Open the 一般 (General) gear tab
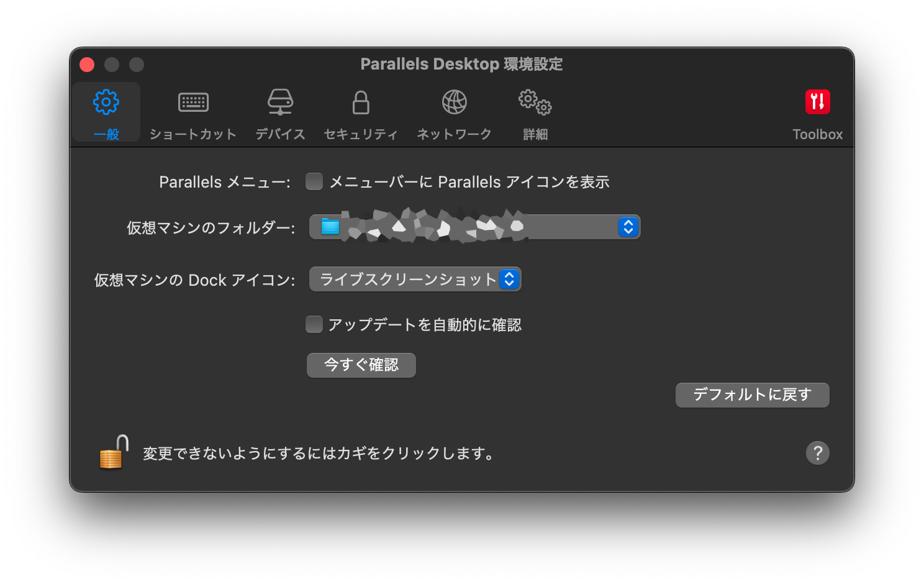Screen dimensions: 924x584 [x=106, y=112]
